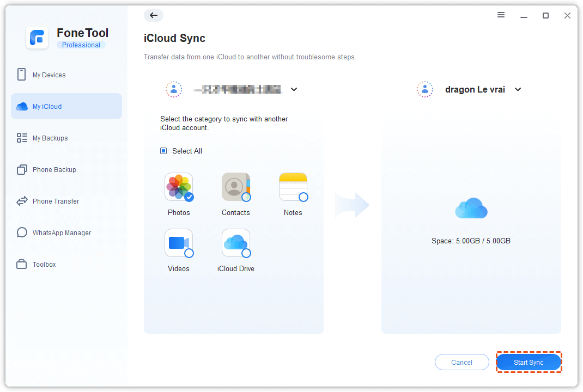583x392 pixels.
Task: Open WhatsApp Manager from sidebar
Action: [62, 233]
